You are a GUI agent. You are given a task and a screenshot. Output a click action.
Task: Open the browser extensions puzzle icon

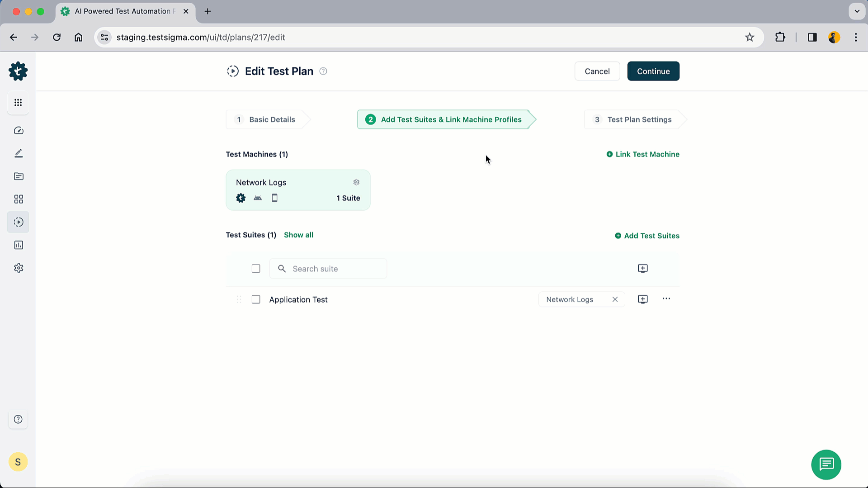tap(780, 37)
